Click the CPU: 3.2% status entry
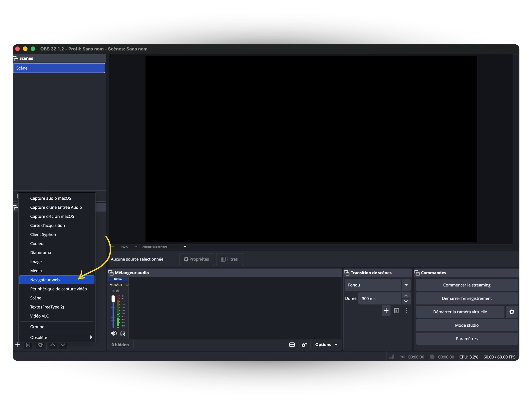532x405 pixels. pos(469,357)
